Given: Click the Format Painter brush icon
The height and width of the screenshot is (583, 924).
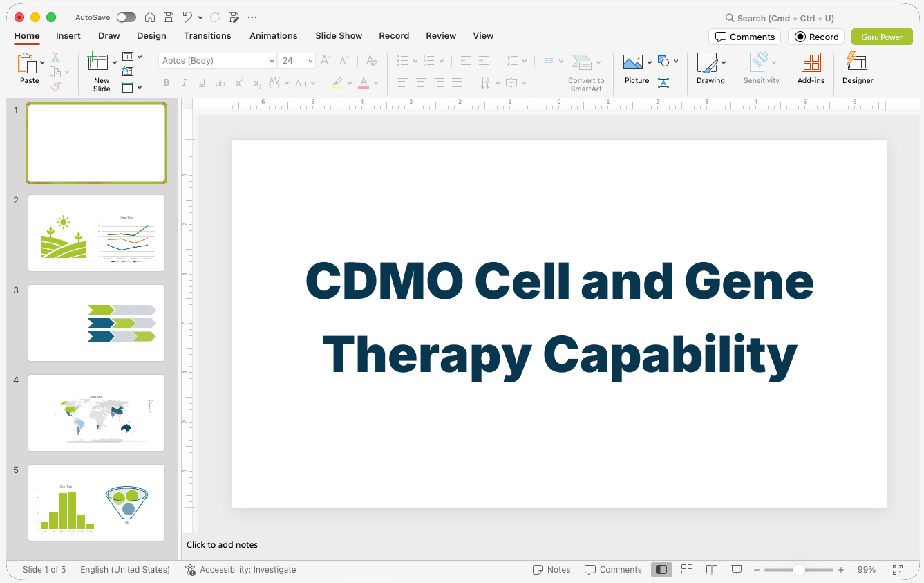Looking at the screenshot, I should pos(55,86).
